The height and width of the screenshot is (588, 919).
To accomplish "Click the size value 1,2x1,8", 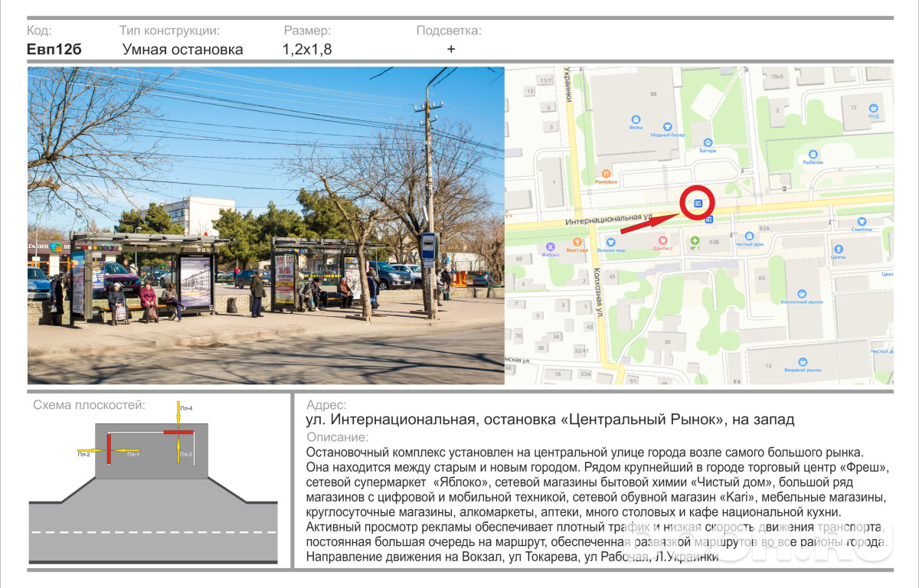I will tap(307, 50).
